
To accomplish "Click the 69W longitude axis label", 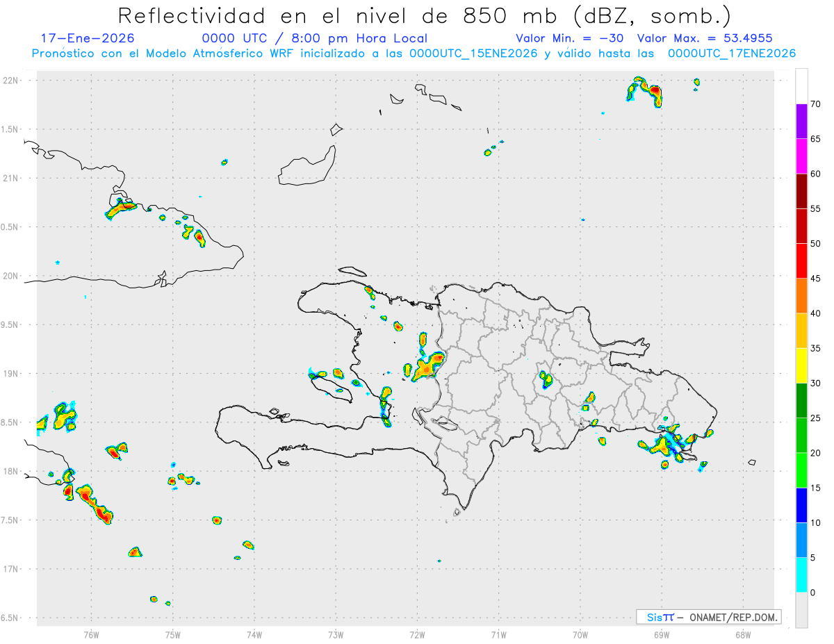I will click(661, 634).
